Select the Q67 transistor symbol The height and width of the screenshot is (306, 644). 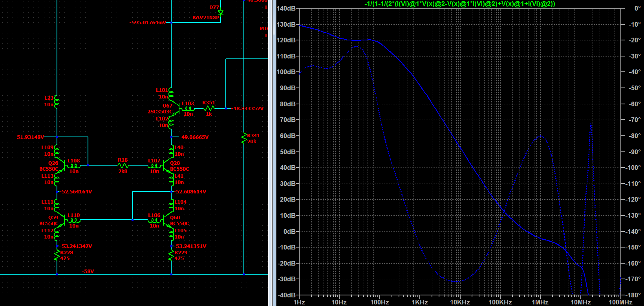(x=176, y=108)
